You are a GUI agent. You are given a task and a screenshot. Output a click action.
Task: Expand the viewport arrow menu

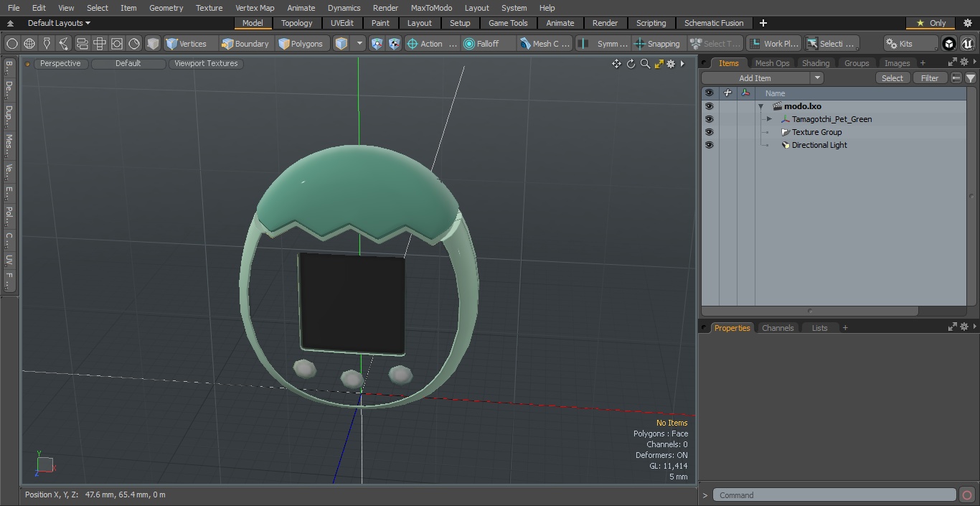coord(682,64)
